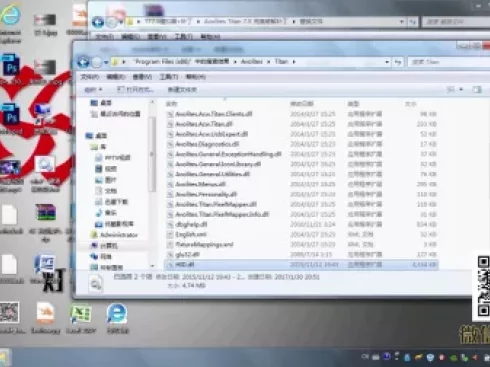Click the Internet Explorer shortcut near bottom desktop
This screenshot has width=490, height=367.
[x=117, y=314]
